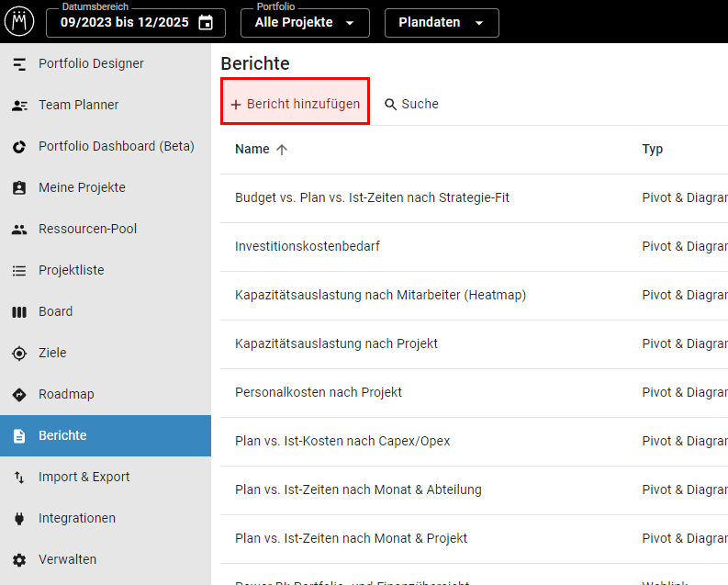Screen dimensions: 728x585
Task: Open Ressourcen-Pool
Action: [106, 229]
